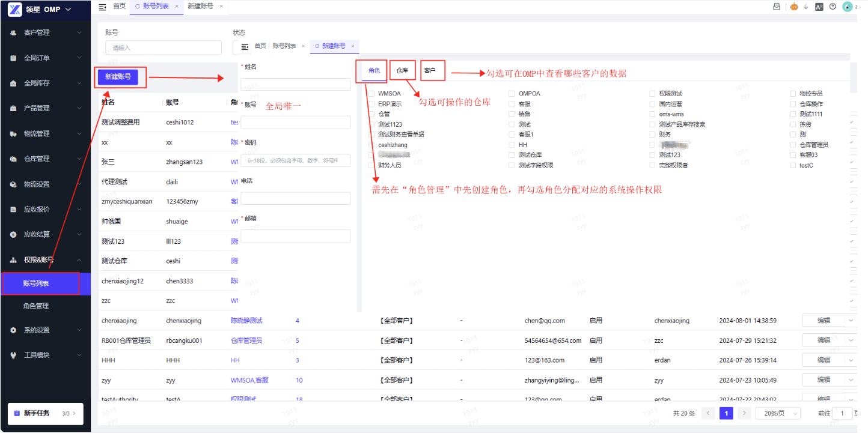868x433 pixels.
Task: Focus the 账号 search input field
Action: (x=164, y=47)
